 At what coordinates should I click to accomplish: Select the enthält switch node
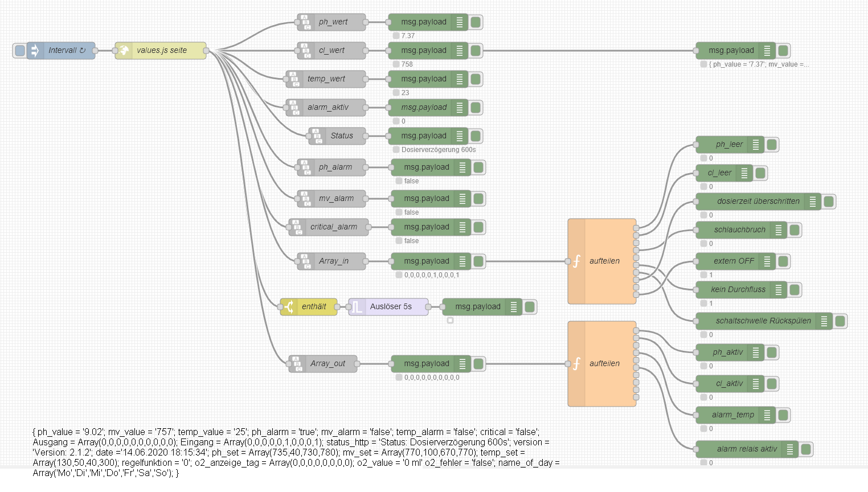point(309,307)
